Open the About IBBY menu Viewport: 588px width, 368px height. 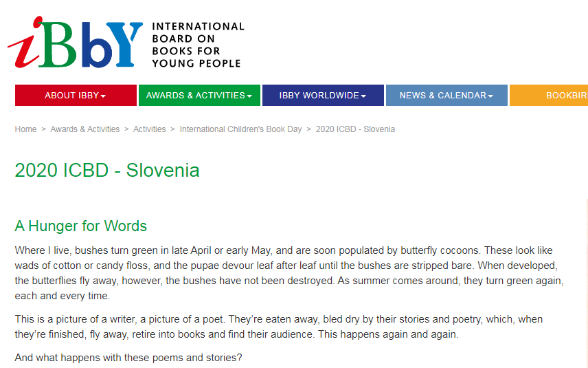point(76,96)
